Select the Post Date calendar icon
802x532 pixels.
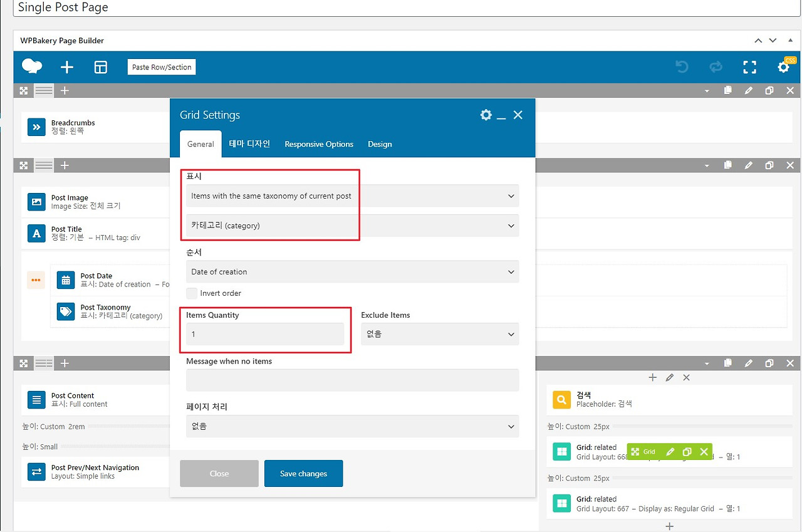(x=66, y=279)
